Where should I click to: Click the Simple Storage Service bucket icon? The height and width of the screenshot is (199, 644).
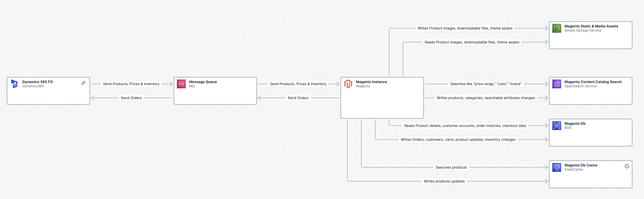pos(557,28)
